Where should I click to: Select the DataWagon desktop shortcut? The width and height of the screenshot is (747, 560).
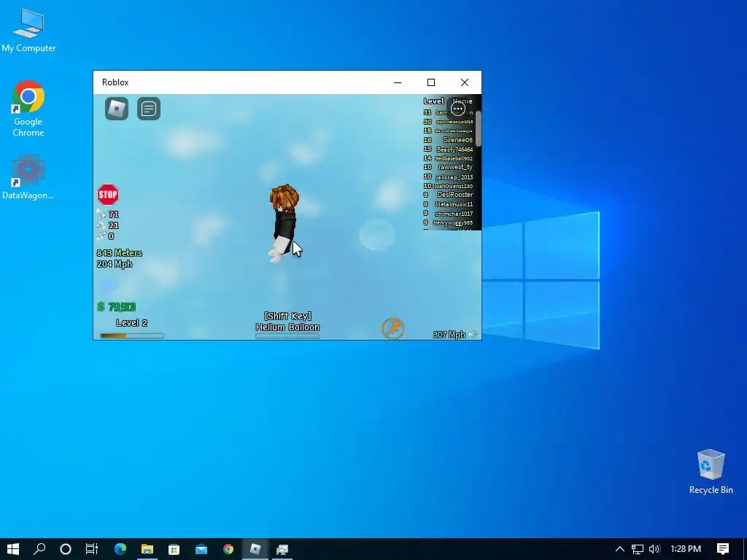[x=28, y=176]
